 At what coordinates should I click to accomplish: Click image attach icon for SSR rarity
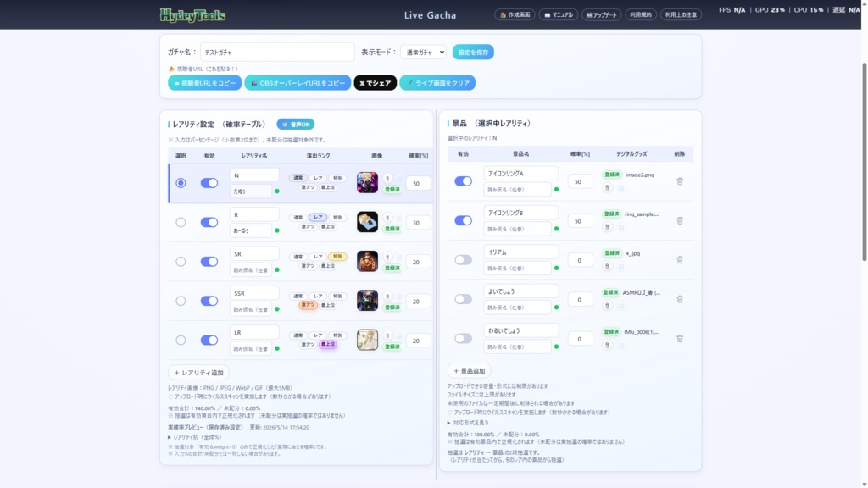387,296
